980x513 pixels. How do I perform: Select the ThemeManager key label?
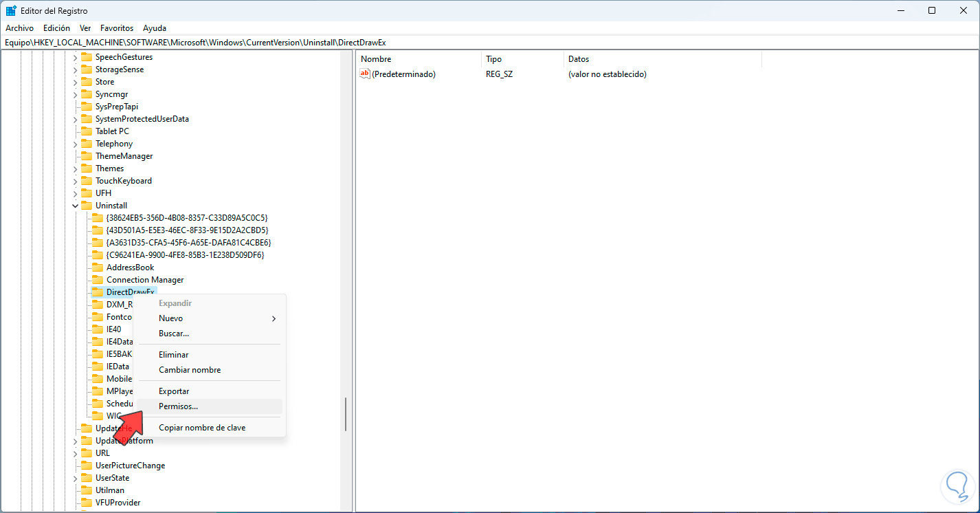124,156
